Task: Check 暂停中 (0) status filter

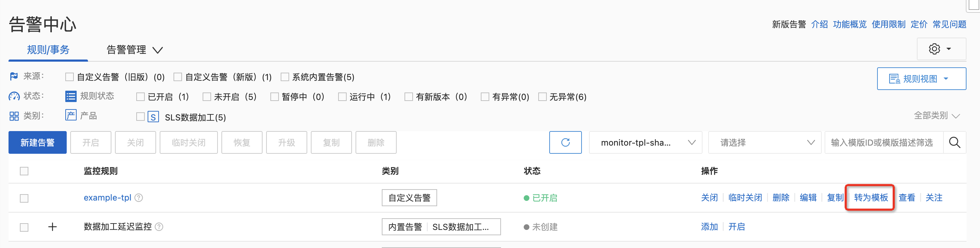Action: (274, 97)
